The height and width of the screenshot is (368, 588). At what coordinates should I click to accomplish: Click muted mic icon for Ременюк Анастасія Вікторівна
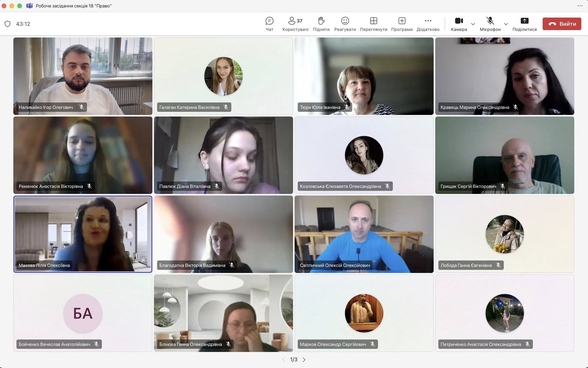(89, 186)
